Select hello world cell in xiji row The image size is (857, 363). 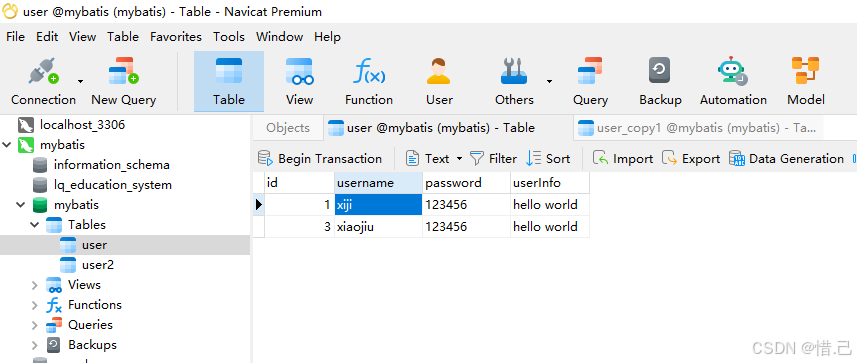550,205
